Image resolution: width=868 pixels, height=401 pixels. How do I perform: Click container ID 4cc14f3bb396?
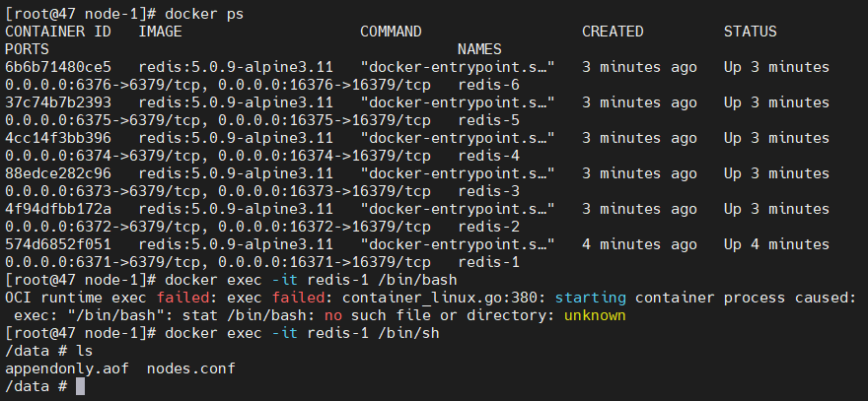point(58,138)
